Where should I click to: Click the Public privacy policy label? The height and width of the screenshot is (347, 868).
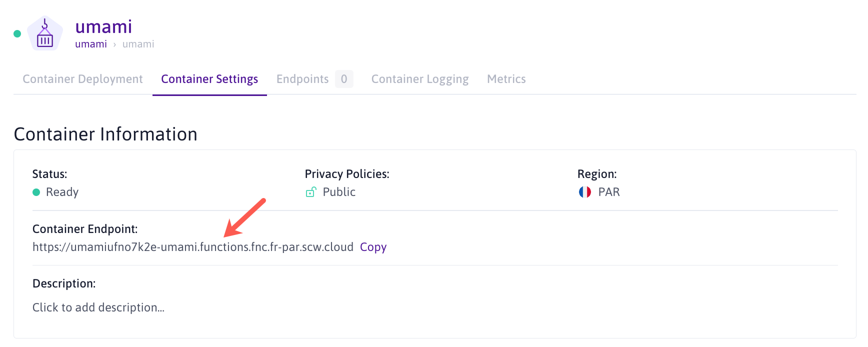[339, 192]
